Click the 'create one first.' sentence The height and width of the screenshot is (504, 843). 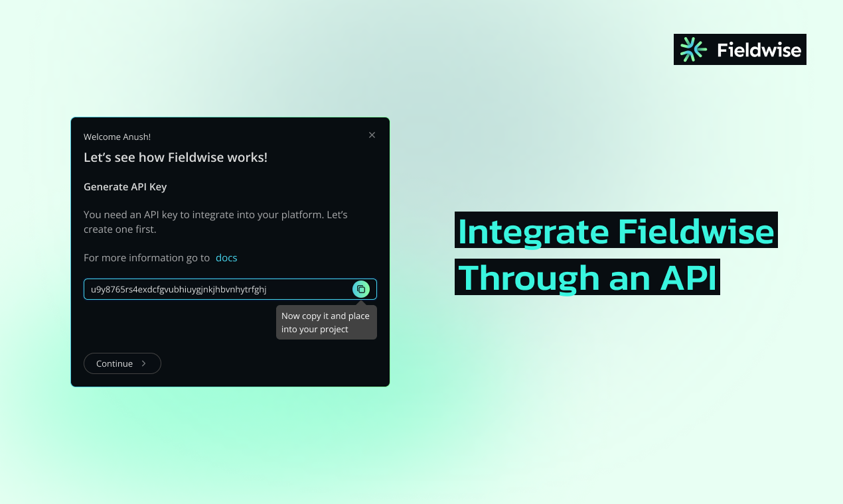click(x=119, y=229)
